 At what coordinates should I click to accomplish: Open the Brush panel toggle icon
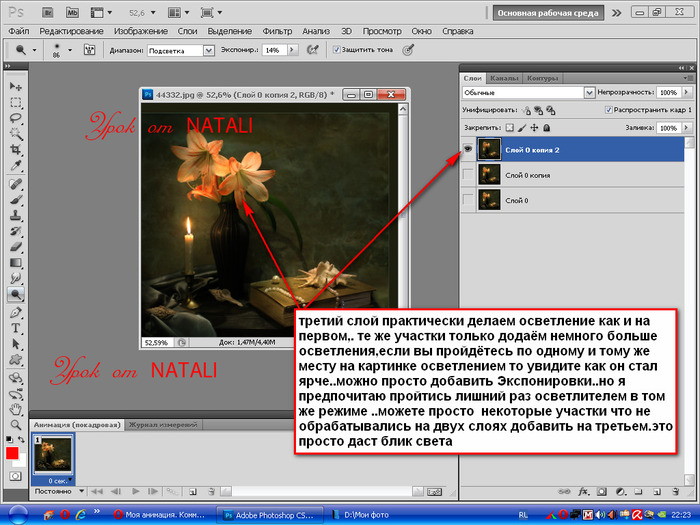pyautogui.click(x=90, y=50)
